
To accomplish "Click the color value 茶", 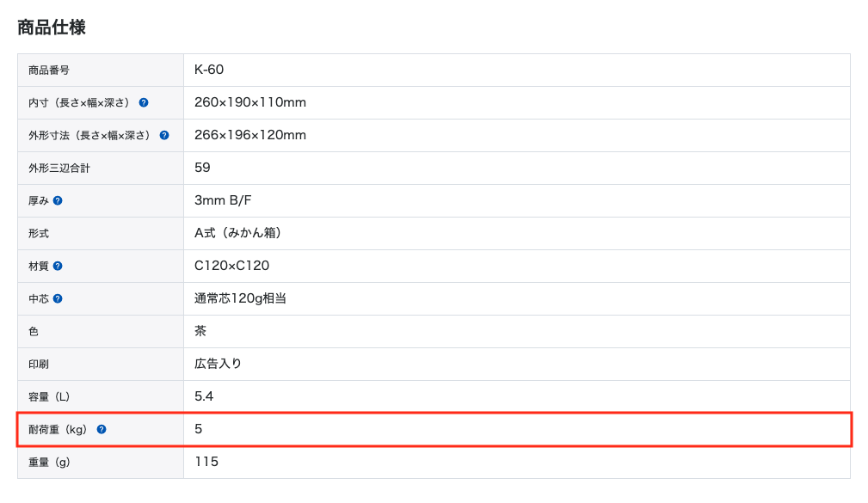I will click(200, 331).
